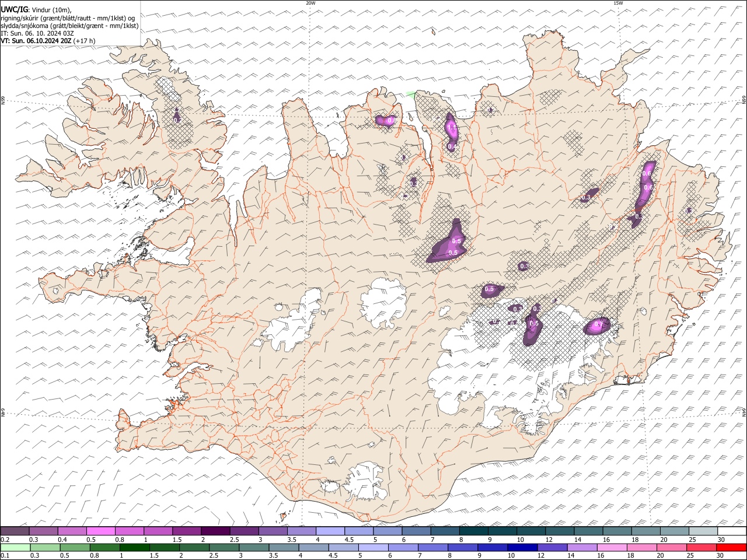Select the 14–16 light orchid swatch, lower legend
The image size is (747, 560).
[582, 547]
